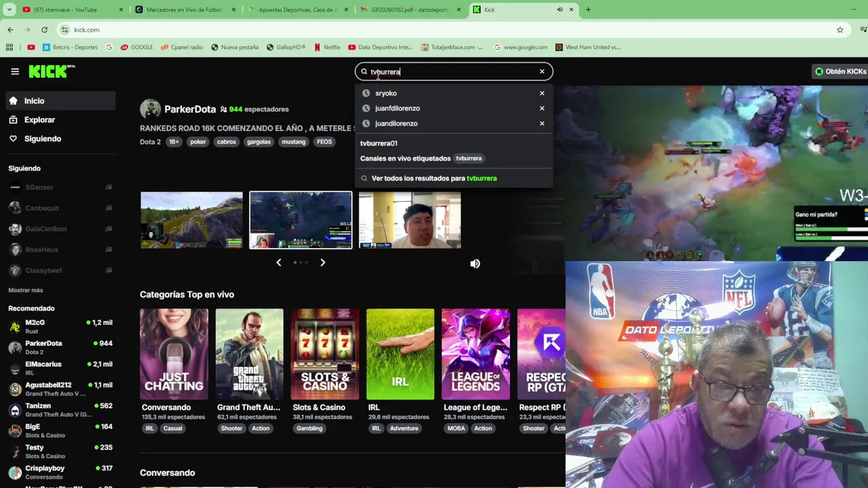Click the Obtén KICKs button
The width and height of the screenshot is (868, 488).
coord(841,71)
